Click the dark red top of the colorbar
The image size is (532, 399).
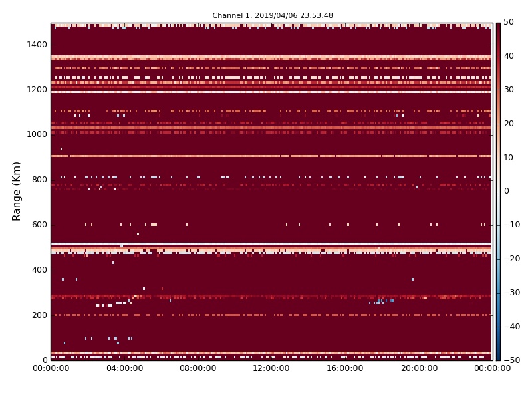(498, 27)
